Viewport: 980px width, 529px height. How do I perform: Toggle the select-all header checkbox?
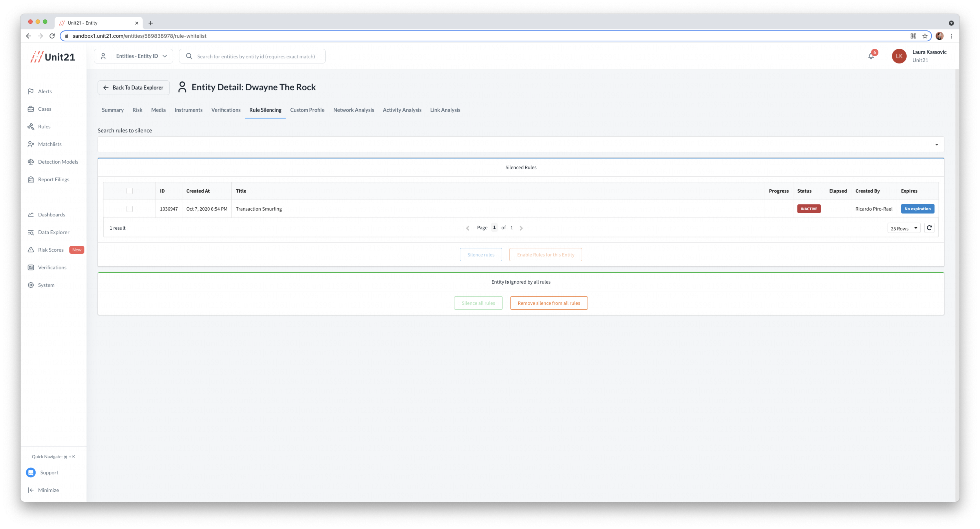pos(129,191)
